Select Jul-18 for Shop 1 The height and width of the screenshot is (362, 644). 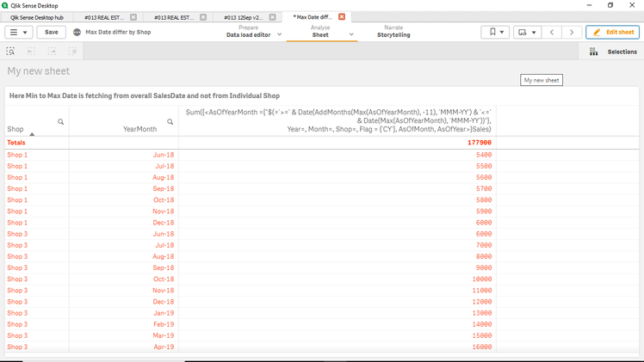tap(164, 166)
